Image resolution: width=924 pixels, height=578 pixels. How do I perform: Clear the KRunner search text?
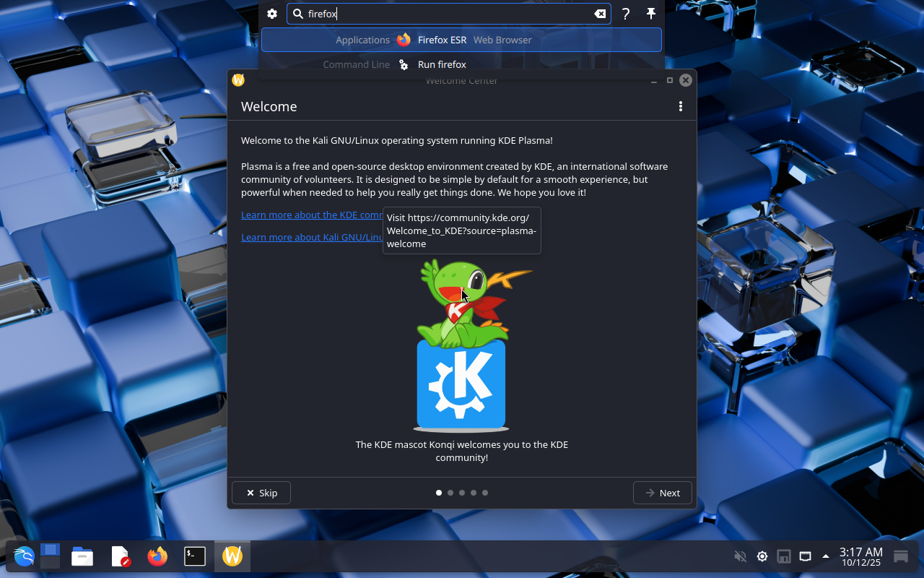point(600,14)
